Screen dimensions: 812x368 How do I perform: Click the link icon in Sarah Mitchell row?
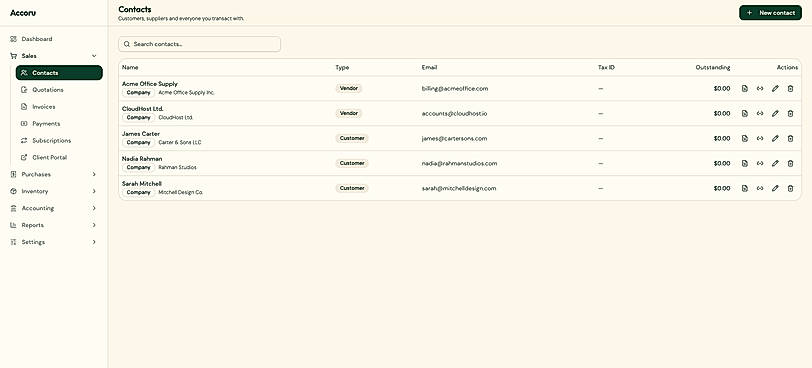[x=760, y=188]
